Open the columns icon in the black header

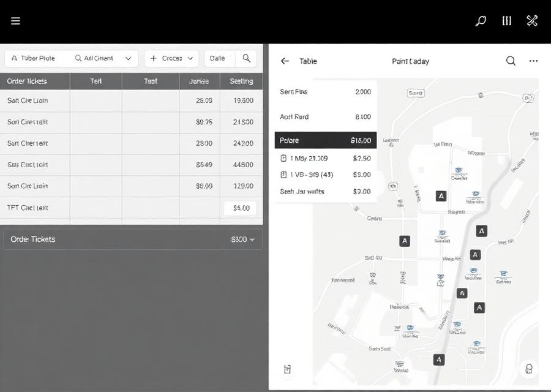(506, 21)
